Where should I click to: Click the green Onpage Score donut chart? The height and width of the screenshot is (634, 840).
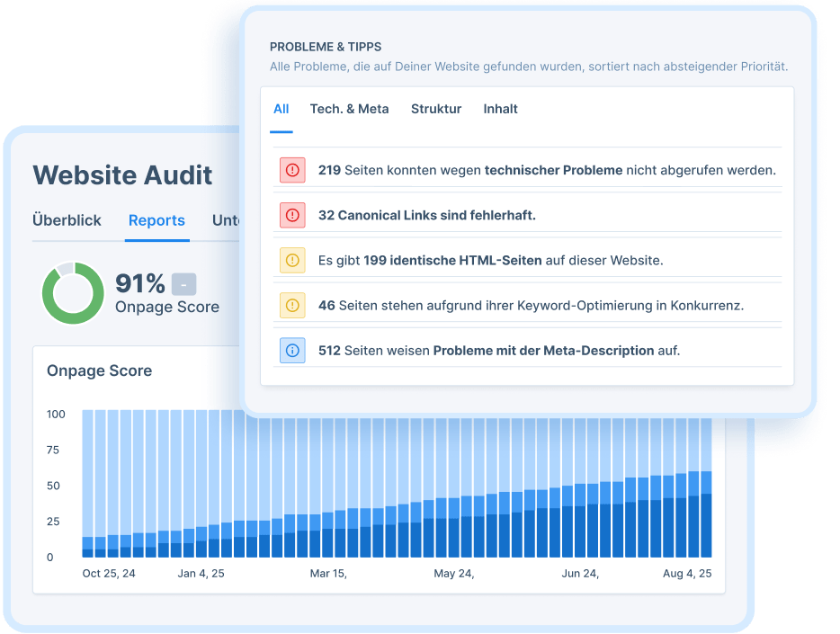(74, 293)
